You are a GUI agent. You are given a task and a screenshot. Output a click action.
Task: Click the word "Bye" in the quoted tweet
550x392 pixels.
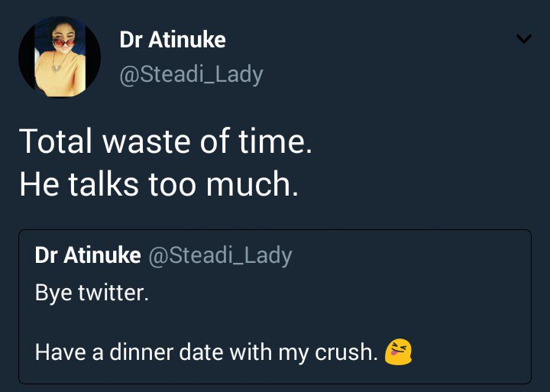53,293
